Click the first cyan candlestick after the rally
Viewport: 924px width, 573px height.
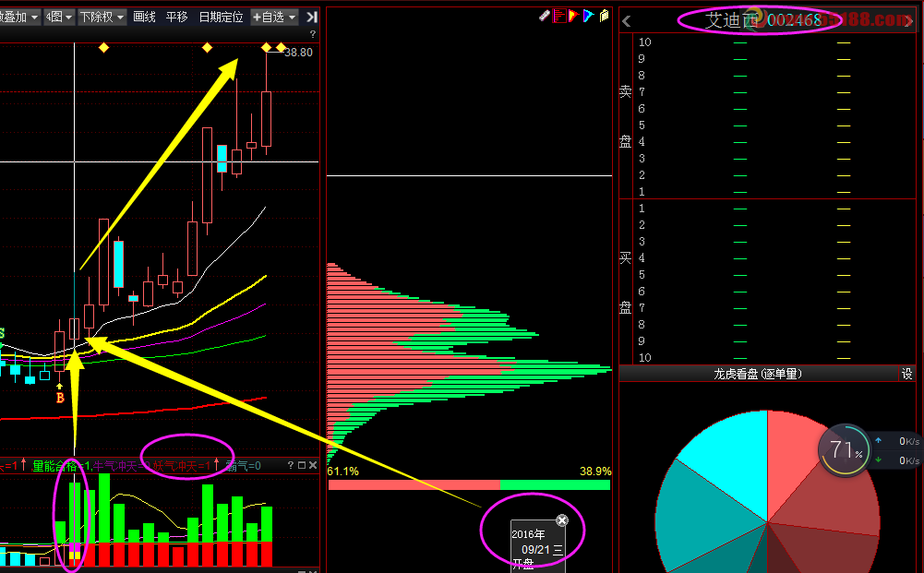tap(118, 263)
